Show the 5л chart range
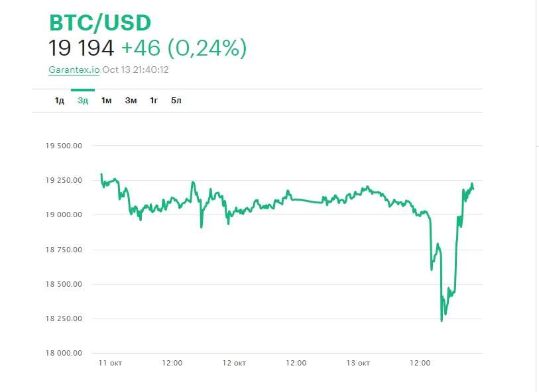The image size is (539, 392). point(176,101)
